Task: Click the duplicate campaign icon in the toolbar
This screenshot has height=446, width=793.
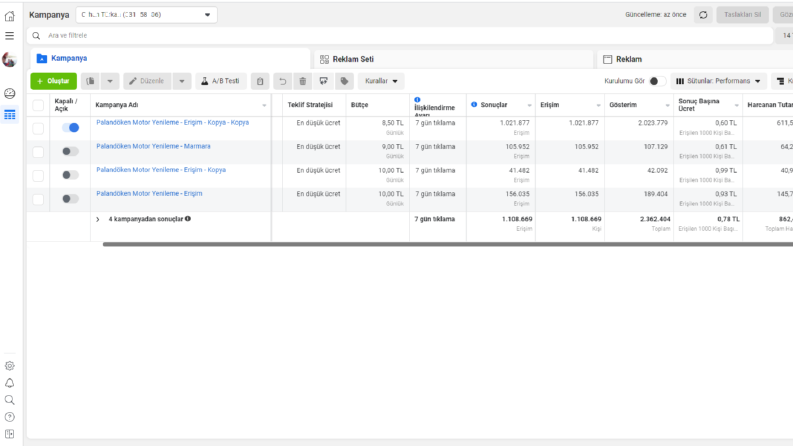Action: tap(91, 81)
